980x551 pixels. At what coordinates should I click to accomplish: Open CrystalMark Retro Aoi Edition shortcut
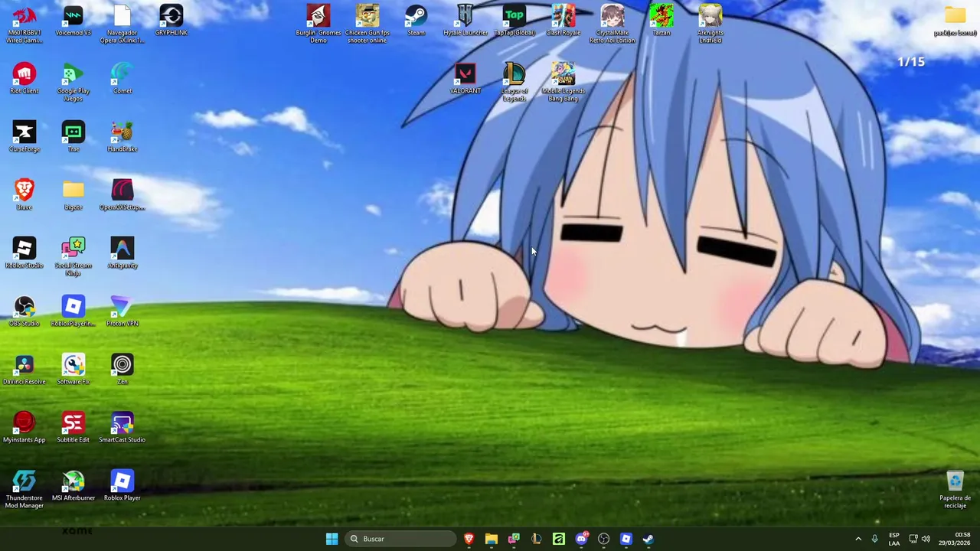point(612,24)
